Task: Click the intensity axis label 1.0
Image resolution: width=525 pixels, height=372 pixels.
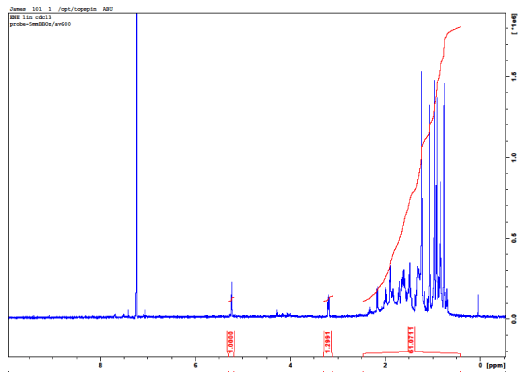Action: click(514, 157)
